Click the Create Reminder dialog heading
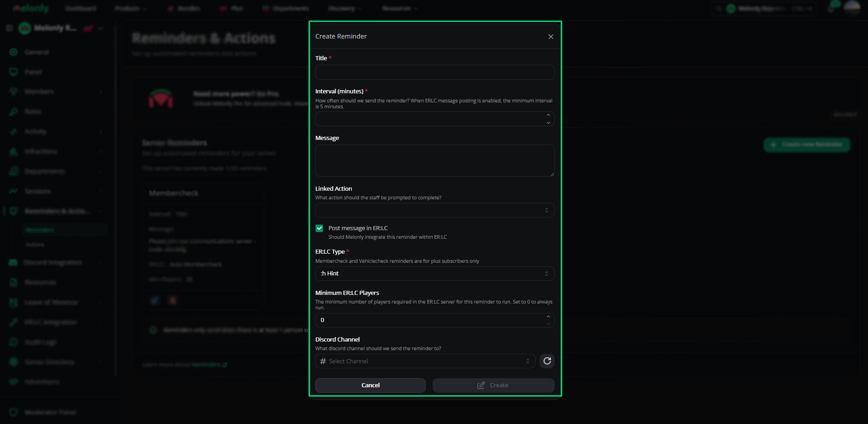Image resolution: width=868 pixels, height=424 pixels. pyautogui.click(x=341, y=36)
